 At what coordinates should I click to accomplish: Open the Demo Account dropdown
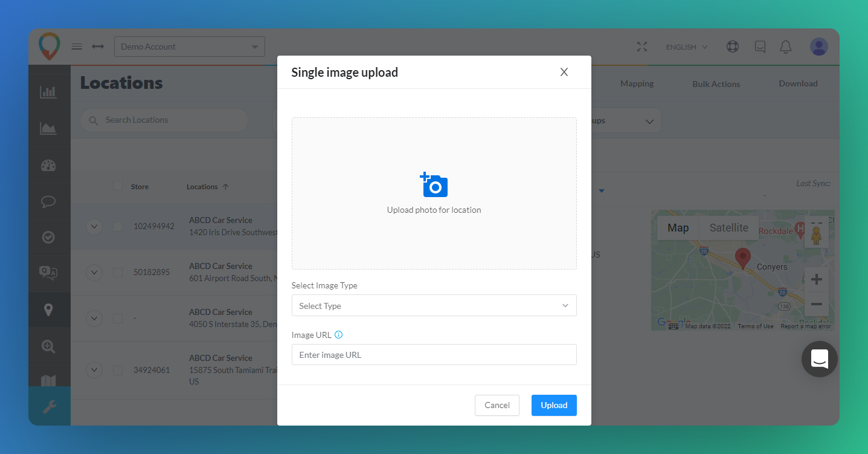pyautogui.click(x=189, y=47)
